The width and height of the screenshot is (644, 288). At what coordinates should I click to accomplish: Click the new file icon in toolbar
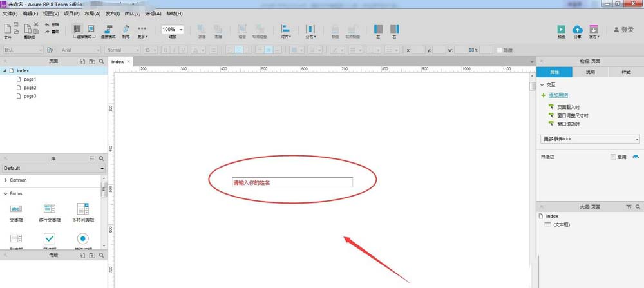click(7, 29)
